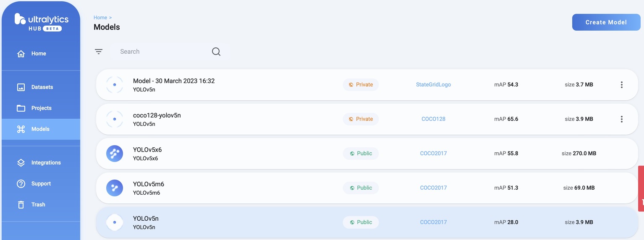Open the Datasets page from the sidebar
Screen dimensions: 644x240
click(42, 87)
